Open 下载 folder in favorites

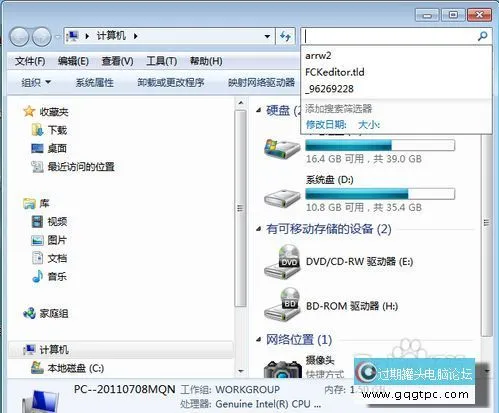point(57,130)
